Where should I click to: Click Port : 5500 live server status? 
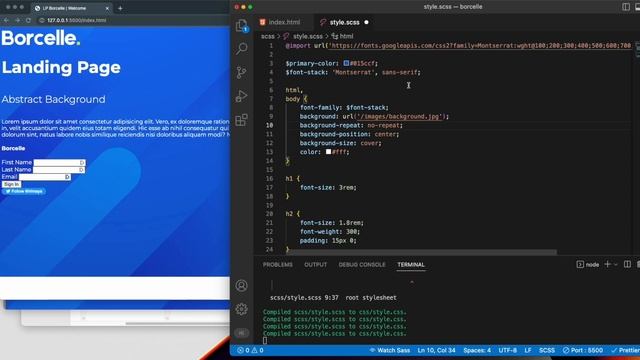(x=582, y=350)
